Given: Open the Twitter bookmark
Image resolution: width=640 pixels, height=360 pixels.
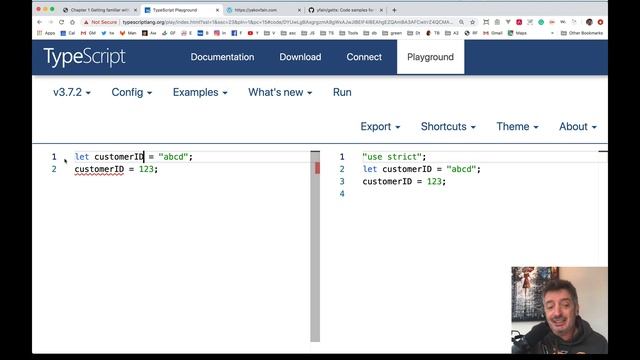Looking at the screenshot, I should (108, 33).
